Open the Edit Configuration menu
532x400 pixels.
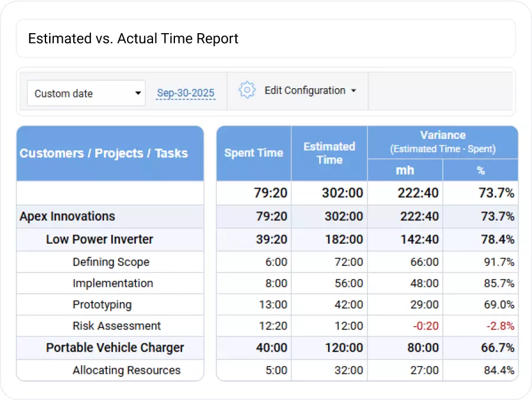point(310,91)
